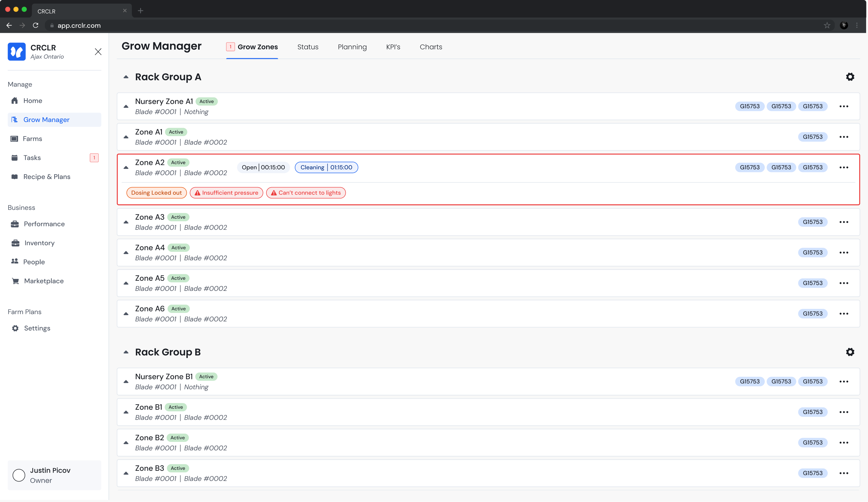The width and height of the screenshot is (868, 502).
Task: Click the Marketplace cart icon
Action: coord(15,281)
